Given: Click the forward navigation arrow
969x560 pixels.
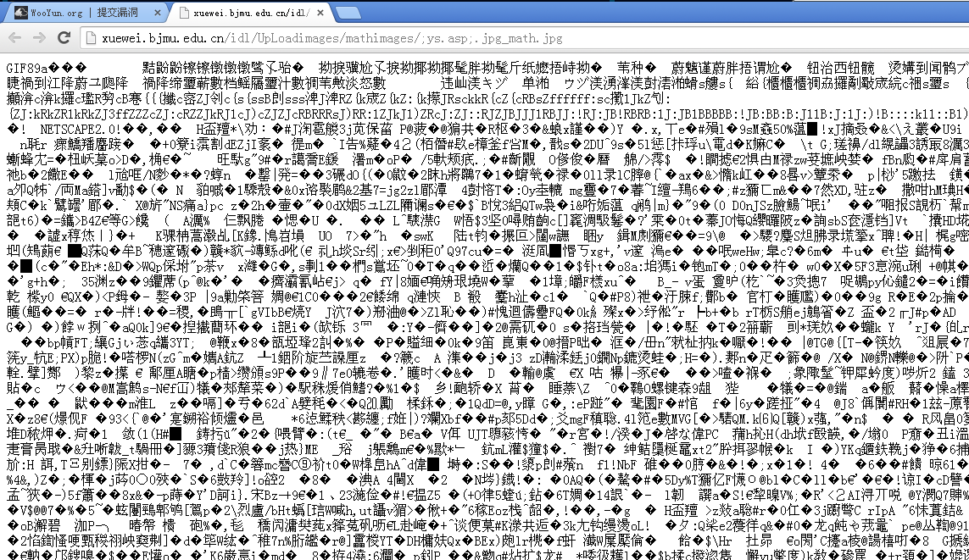Looking at the screenshot, I should pyautogui.click(x=39, y=38).
